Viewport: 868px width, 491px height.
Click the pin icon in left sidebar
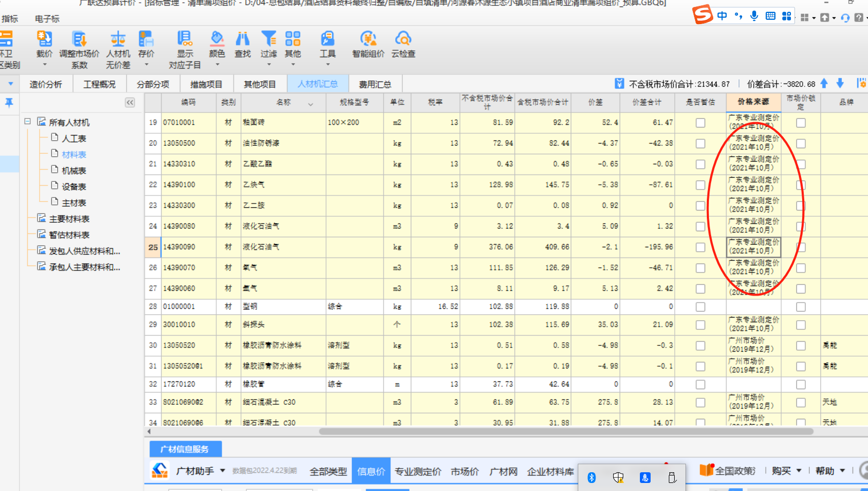point(9,102)
